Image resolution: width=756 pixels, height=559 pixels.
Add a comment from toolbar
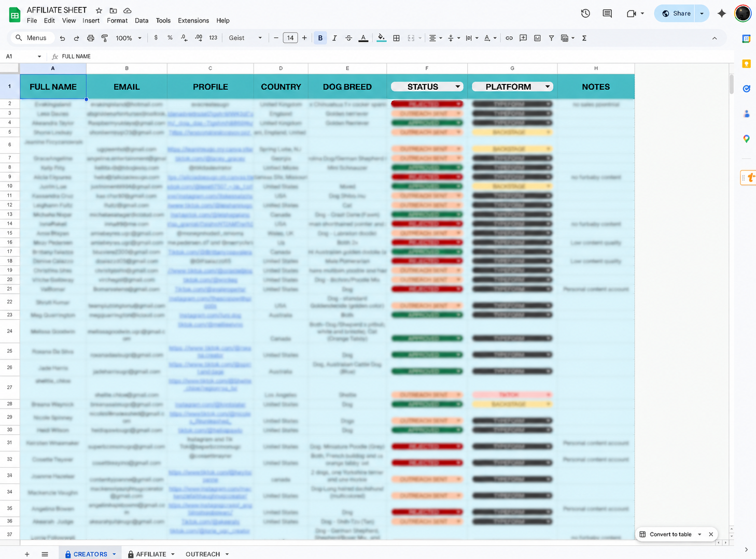[x=523, y=38]
